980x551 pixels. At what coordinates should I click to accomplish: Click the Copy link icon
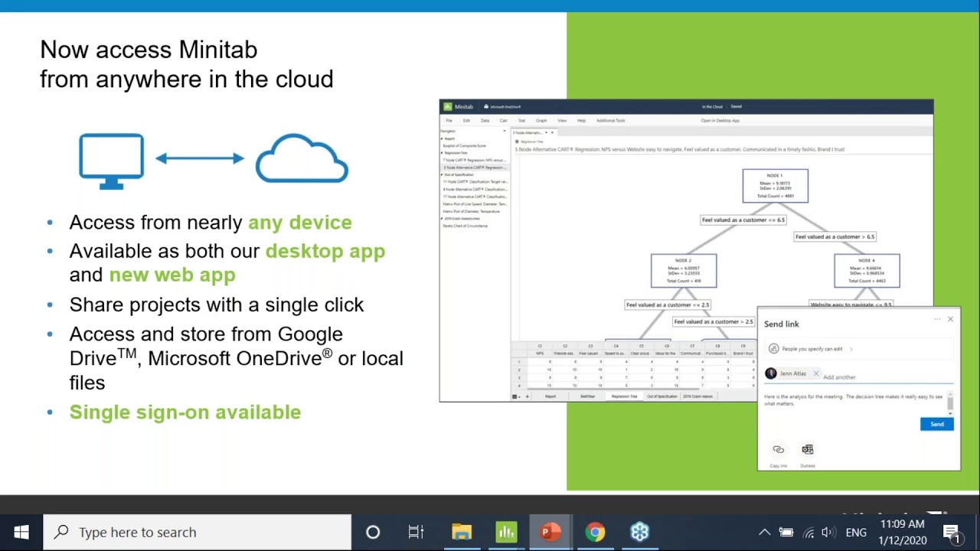[x=779, y=450]
